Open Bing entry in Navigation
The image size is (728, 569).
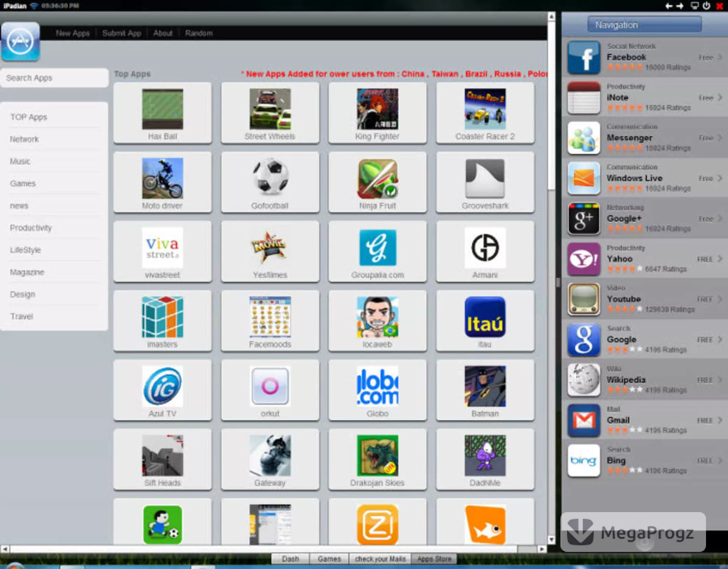645,461
